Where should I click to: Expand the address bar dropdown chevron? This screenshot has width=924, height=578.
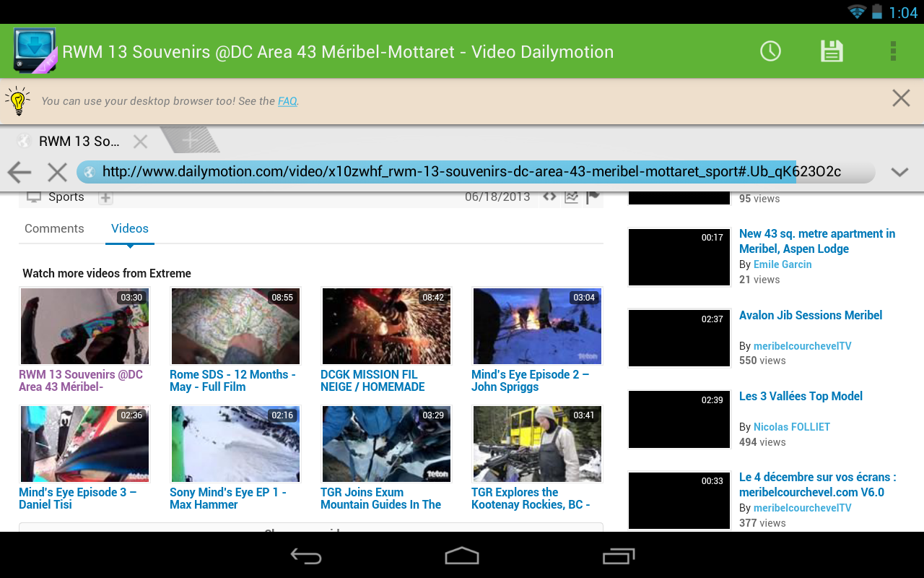click(899, 172)
